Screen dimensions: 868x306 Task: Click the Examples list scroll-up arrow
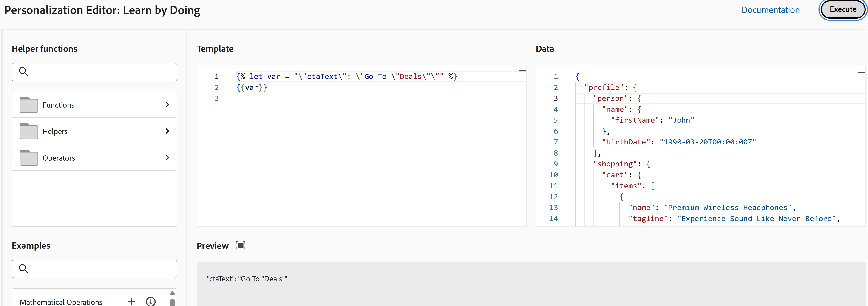tap(172, 293)
